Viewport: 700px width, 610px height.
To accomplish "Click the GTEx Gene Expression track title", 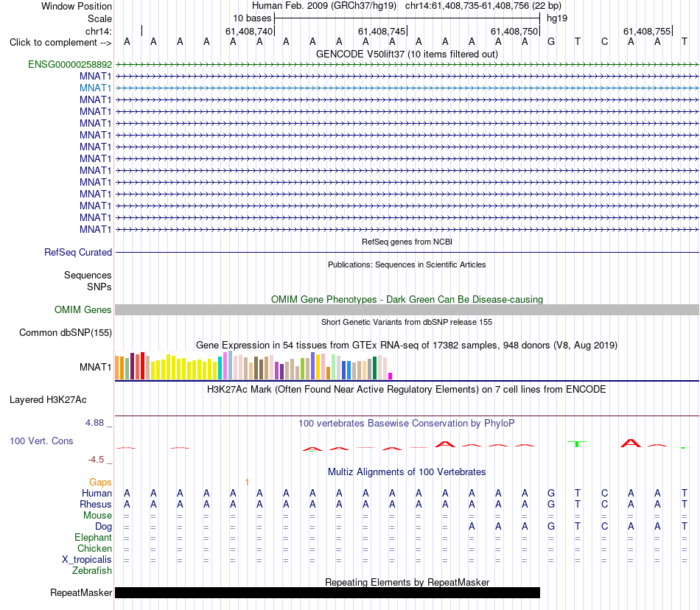I will [x=407, y=345].
